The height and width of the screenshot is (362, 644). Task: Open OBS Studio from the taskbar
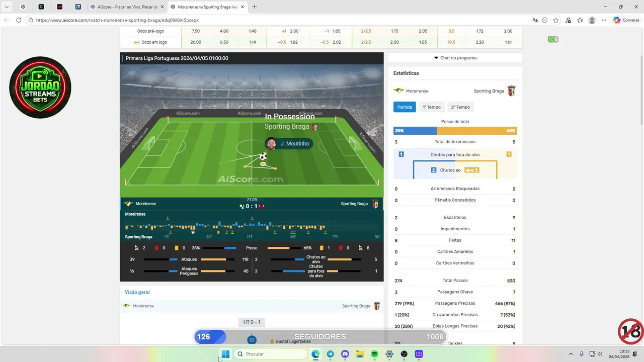tap(404, 354)
